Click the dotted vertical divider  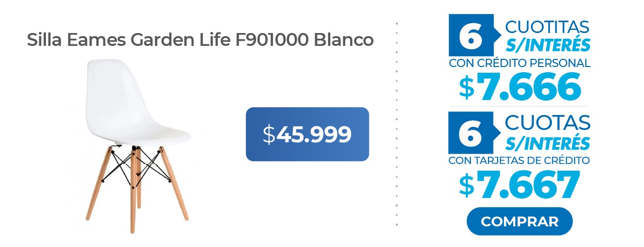[x=397, y=124]
